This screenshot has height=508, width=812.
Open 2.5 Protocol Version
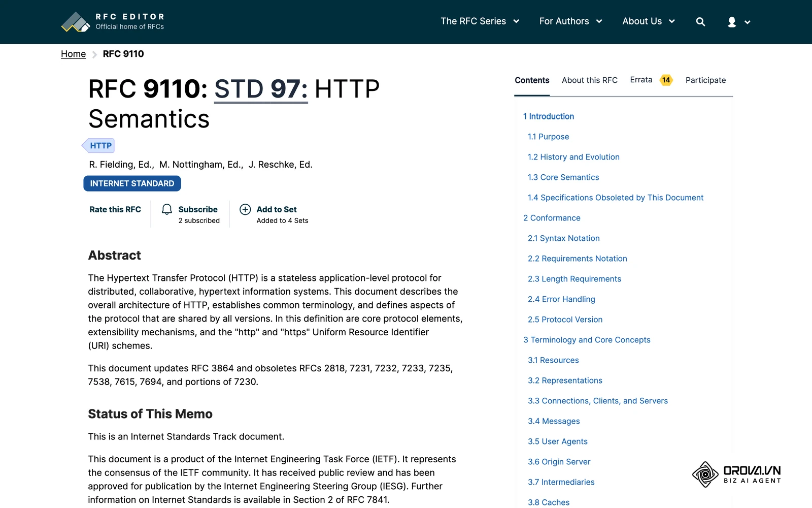pos(565,320)
